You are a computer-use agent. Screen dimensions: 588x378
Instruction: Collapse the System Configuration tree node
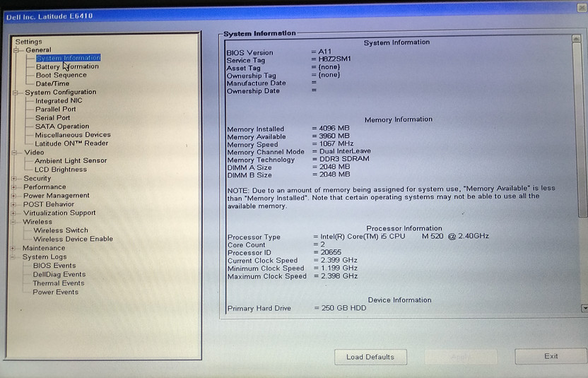coord(16,93)
